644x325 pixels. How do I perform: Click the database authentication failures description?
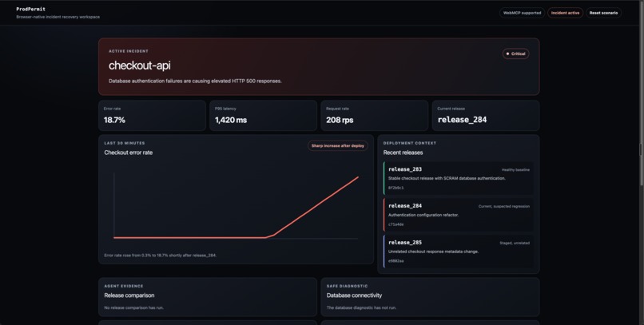[195, 81]
